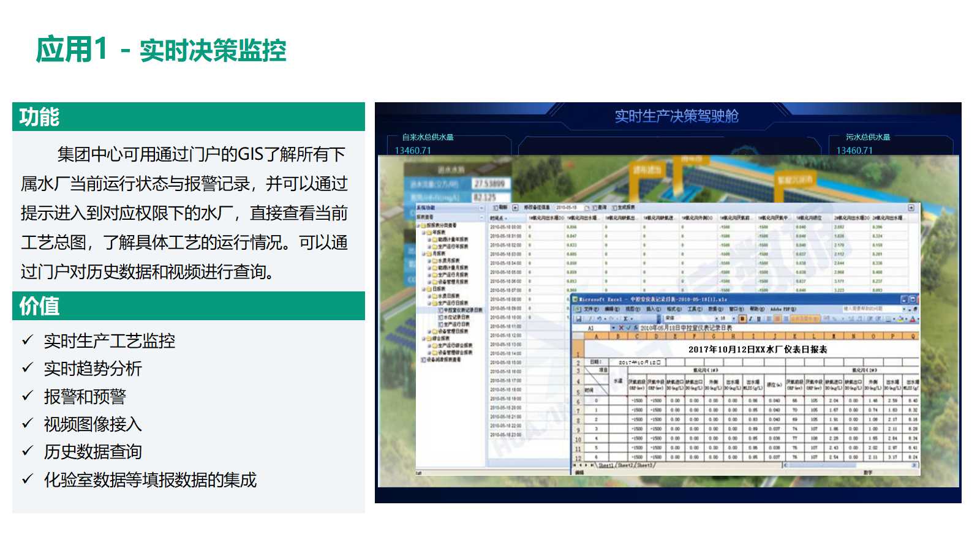The width and height of the screenshot is (980, 551).
Task: Open the font size dropdown in Excel
Action: (x=734, y=319)
